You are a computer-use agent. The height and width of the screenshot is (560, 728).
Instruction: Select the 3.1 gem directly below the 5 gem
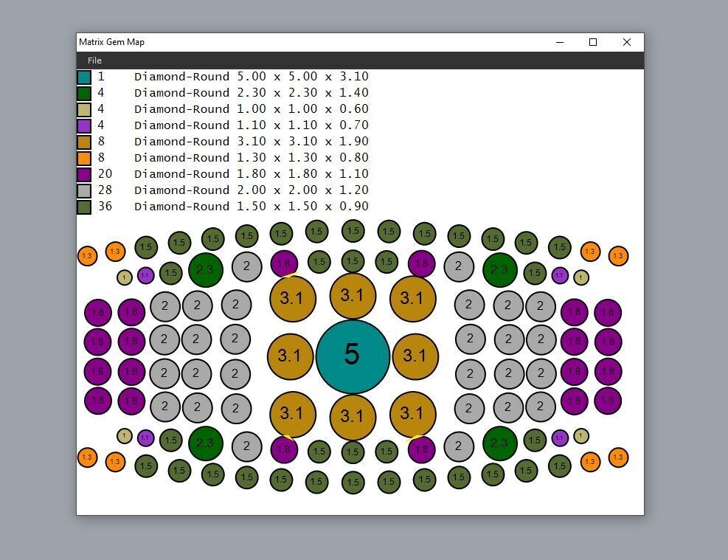pyautogui.click(x=353, y=417)
